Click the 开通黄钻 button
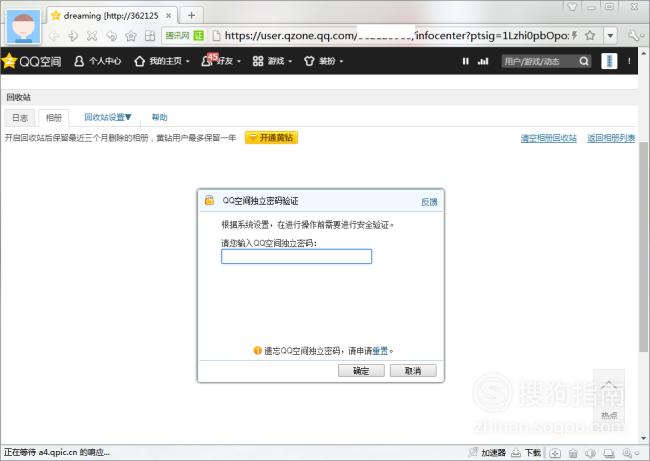Image resolution: width=650 pixels, height=461 pixels. tap(271, 138)
